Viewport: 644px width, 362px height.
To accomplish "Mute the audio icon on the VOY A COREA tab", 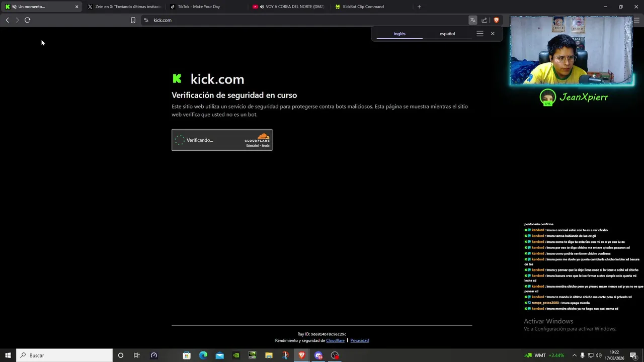I will click(262, 7).
